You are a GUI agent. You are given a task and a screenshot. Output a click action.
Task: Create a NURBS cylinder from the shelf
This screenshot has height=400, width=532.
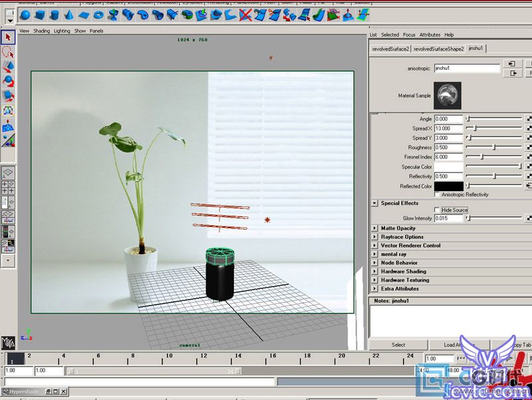55,15
